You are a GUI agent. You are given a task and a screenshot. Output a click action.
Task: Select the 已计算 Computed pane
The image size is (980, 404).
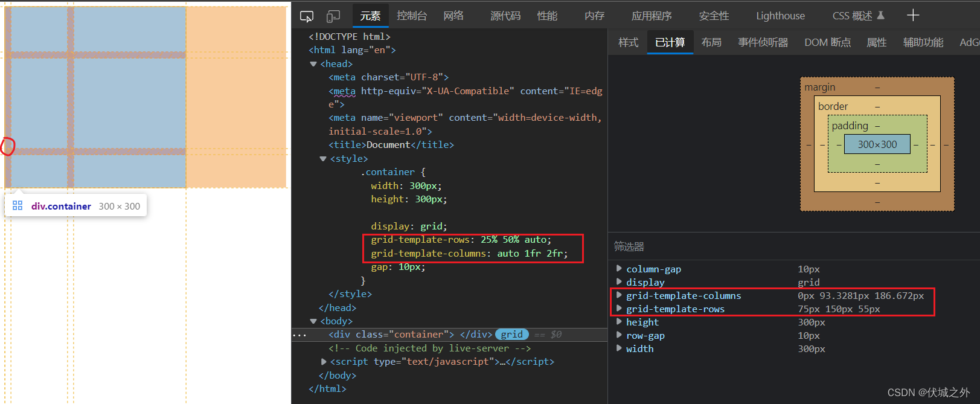point(670,42)
